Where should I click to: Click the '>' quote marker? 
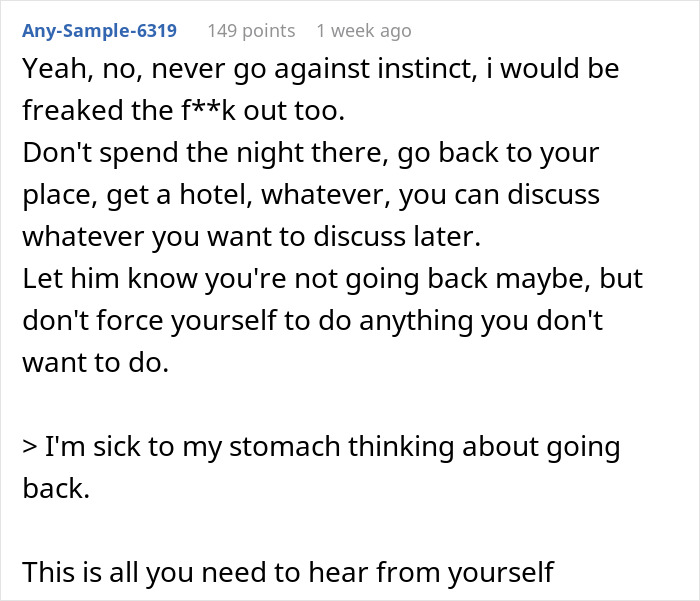point(31,447)
